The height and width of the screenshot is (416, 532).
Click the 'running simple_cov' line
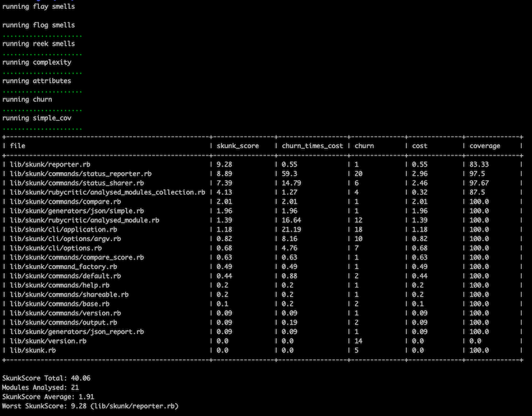37,118
